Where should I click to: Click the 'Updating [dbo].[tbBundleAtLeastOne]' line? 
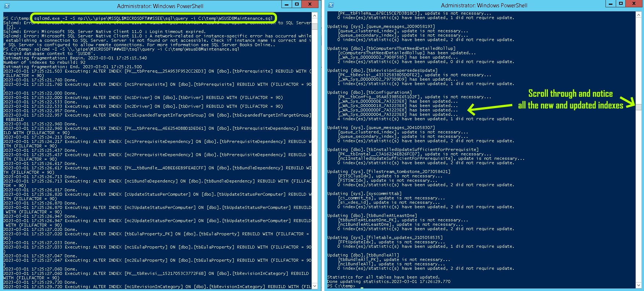click(372, 216)
